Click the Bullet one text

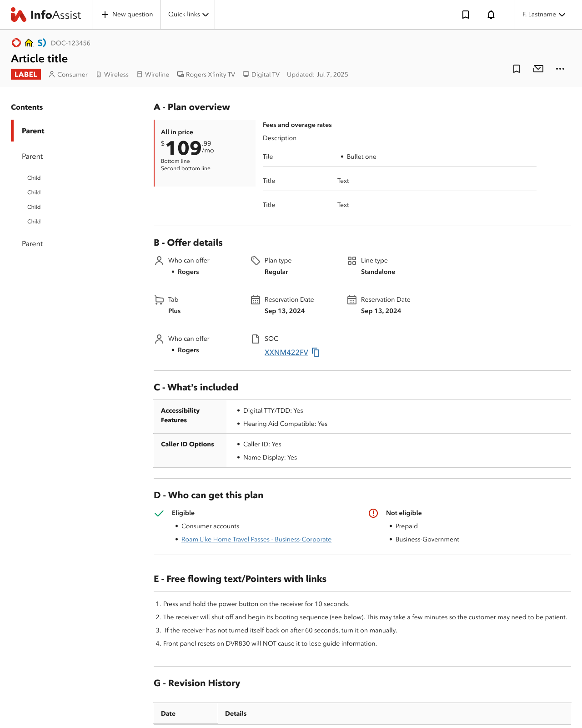click(361, 157)
